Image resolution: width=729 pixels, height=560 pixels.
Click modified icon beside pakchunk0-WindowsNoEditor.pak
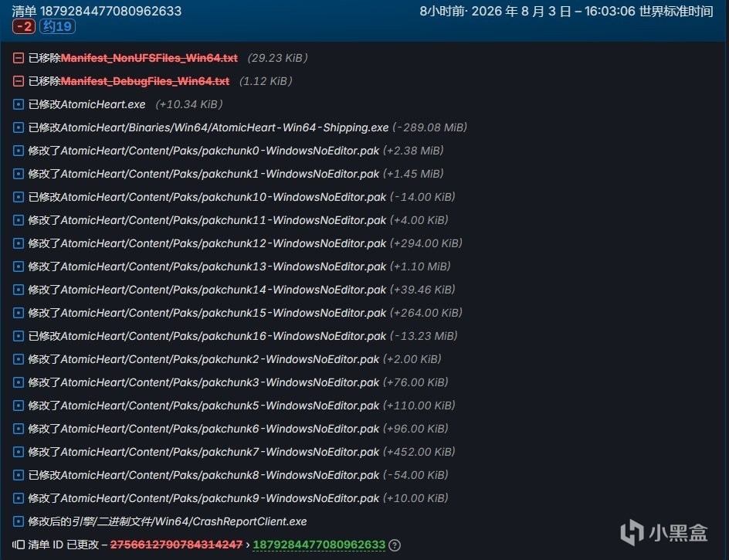pos(19,151)
